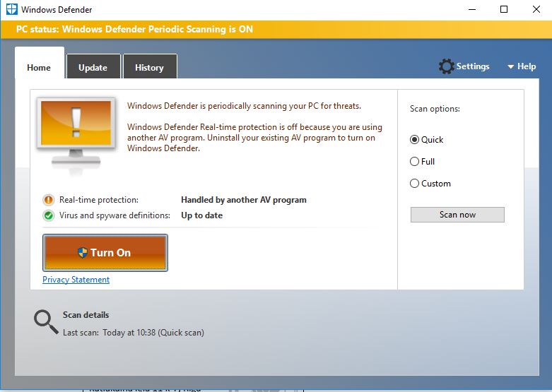Click the Real-time protection is off message
The height and width of the screenshot is (392, 552).
(x=254, y=138)
